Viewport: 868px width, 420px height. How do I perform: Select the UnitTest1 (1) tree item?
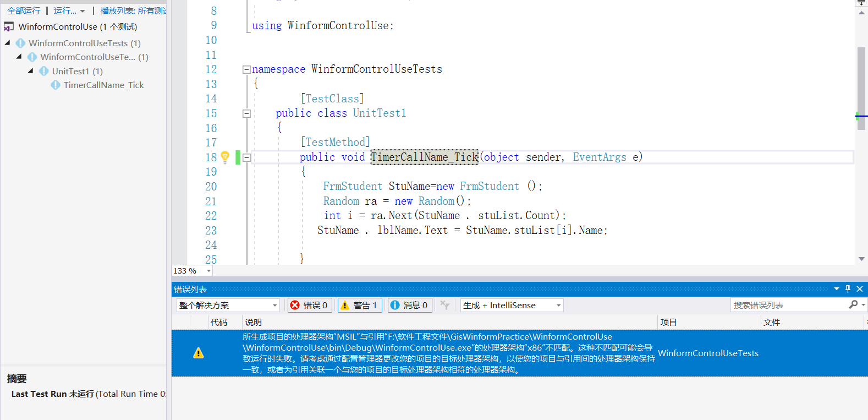point(77,71)
